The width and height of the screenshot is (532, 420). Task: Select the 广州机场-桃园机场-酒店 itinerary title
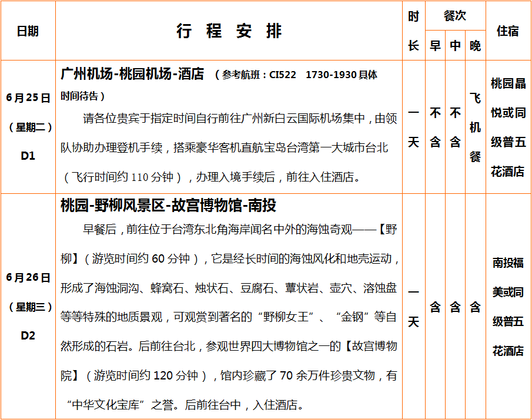pyautogui.click(x=132, y=75)
